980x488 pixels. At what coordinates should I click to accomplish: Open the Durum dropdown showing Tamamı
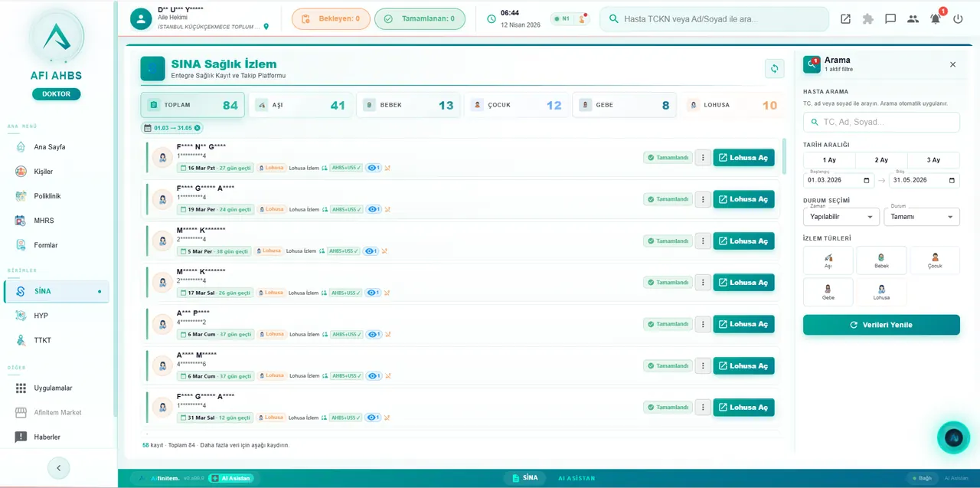pyautogui.click(x=922, y=217)
